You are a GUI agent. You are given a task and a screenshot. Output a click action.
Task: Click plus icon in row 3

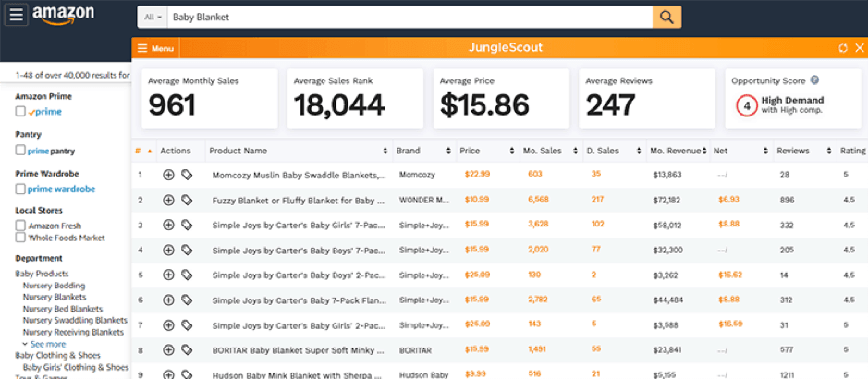(168, 226)
